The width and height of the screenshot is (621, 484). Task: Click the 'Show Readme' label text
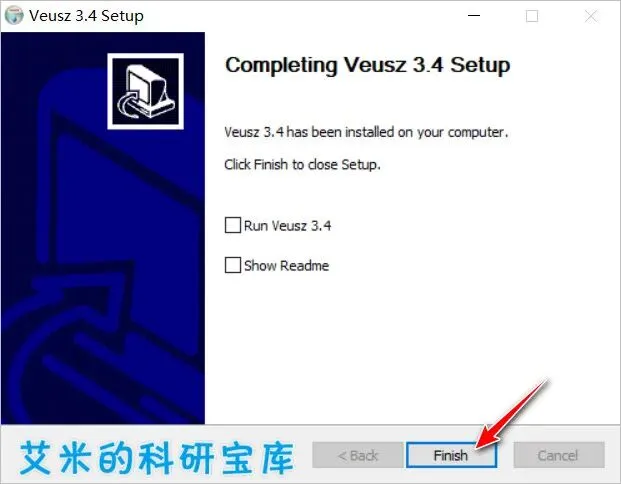[286, 265]
